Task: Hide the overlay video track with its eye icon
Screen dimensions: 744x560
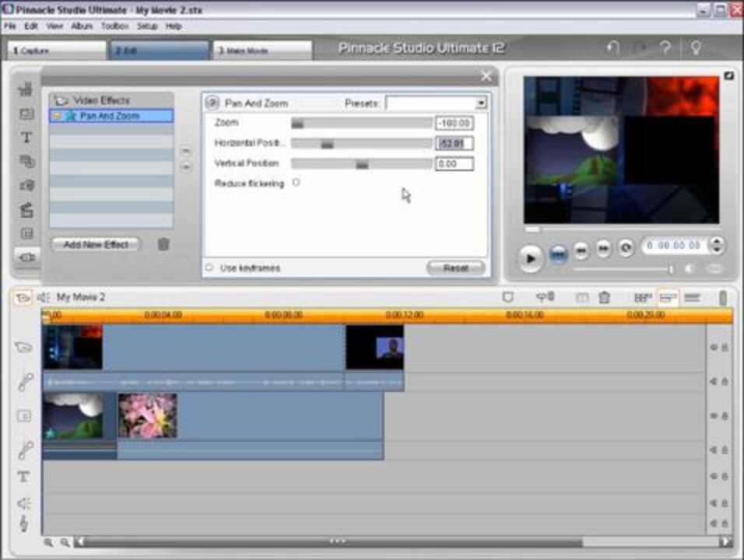Action: coord(713,416)
